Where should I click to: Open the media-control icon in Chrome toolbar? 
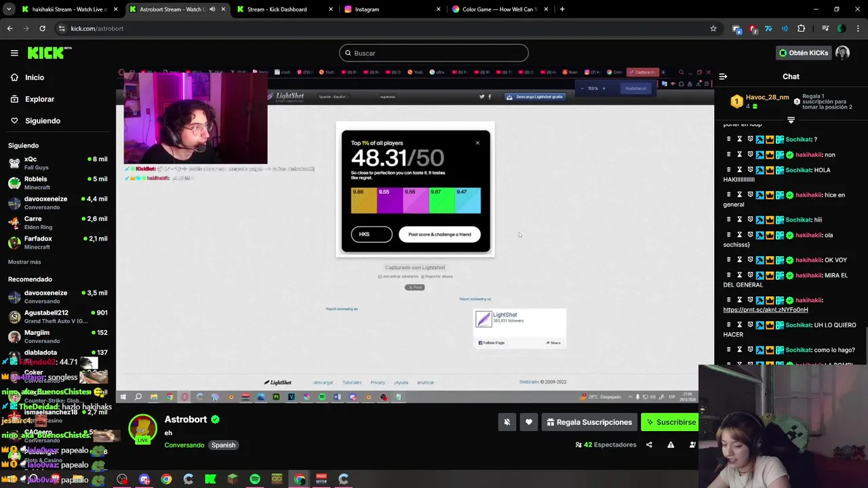coord(825,28)
